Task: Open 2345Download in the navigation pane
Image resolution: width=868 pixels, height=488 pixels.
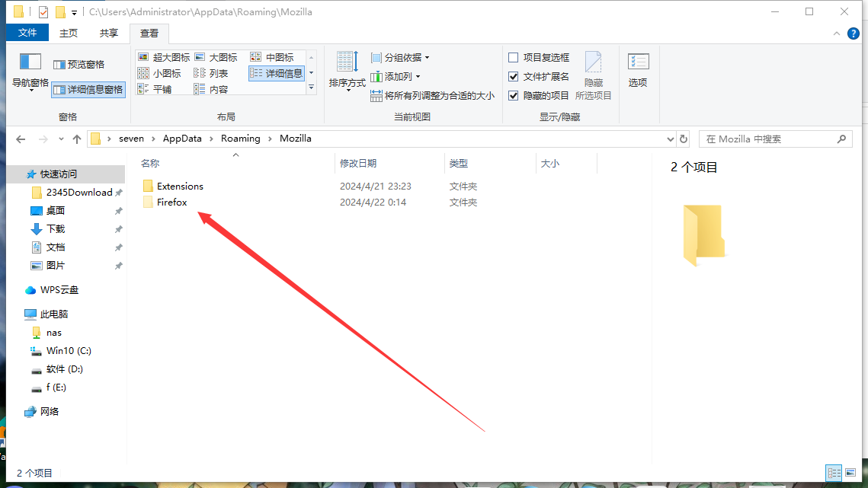Action: (79, 193)
